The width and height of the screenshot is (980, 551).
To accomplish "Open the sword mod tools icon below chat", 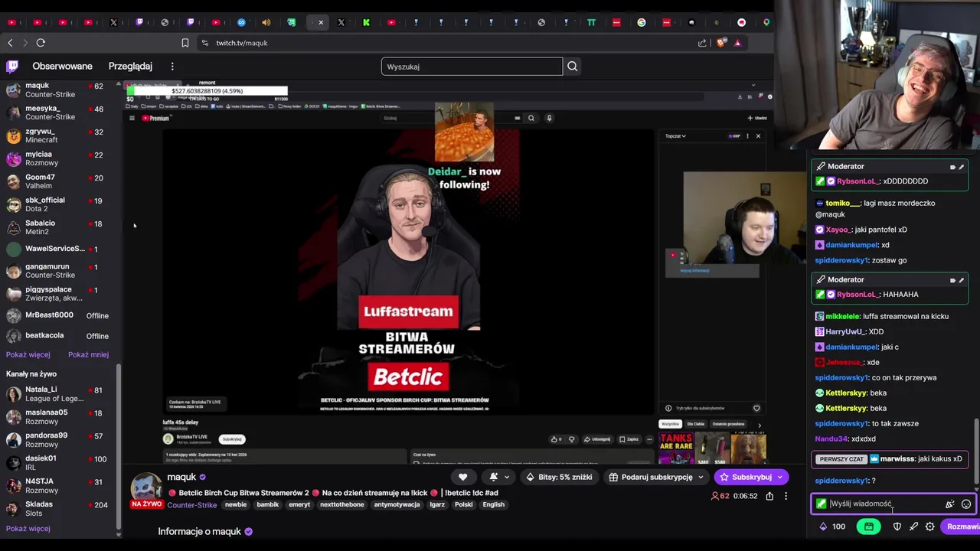I will tap(913, 527).
